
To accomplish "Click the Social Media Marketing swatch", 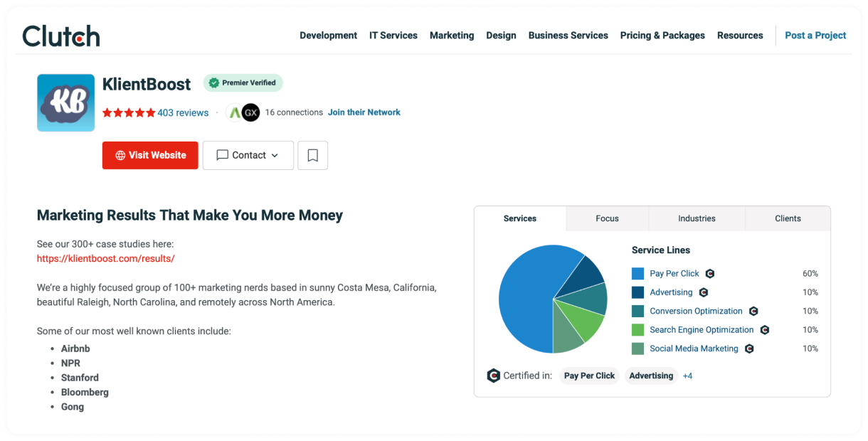I will click(637, 349).
